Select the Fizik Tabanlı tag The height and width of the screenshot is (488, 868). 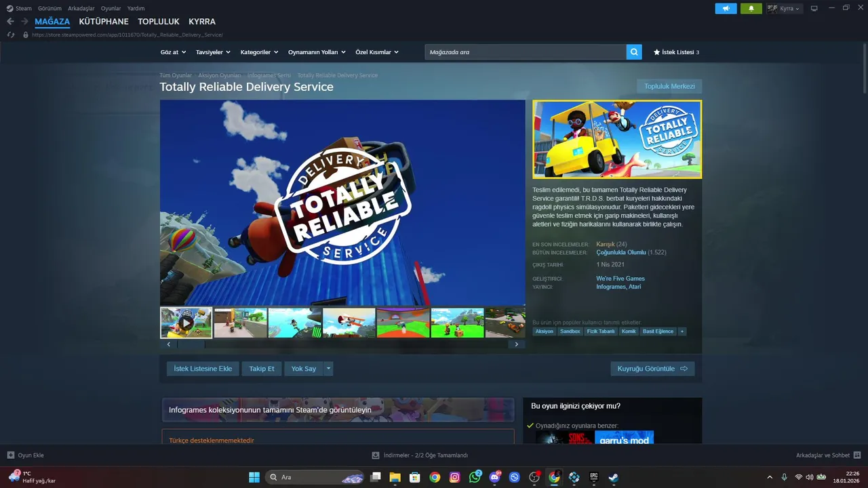pos(601,331)
